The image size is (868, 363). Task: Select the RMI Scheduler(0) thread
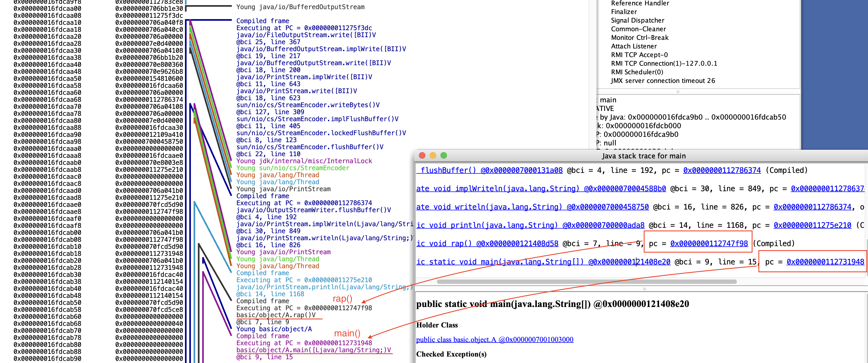click(x=637, y=72)
